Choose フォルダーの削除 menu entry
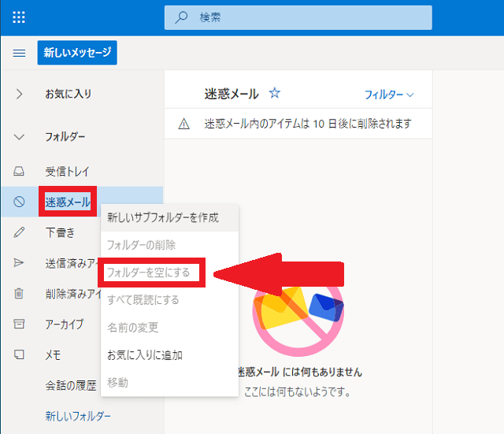Viewport: 504px width, 434px height. pyautogui.click(x=170, y=245)
